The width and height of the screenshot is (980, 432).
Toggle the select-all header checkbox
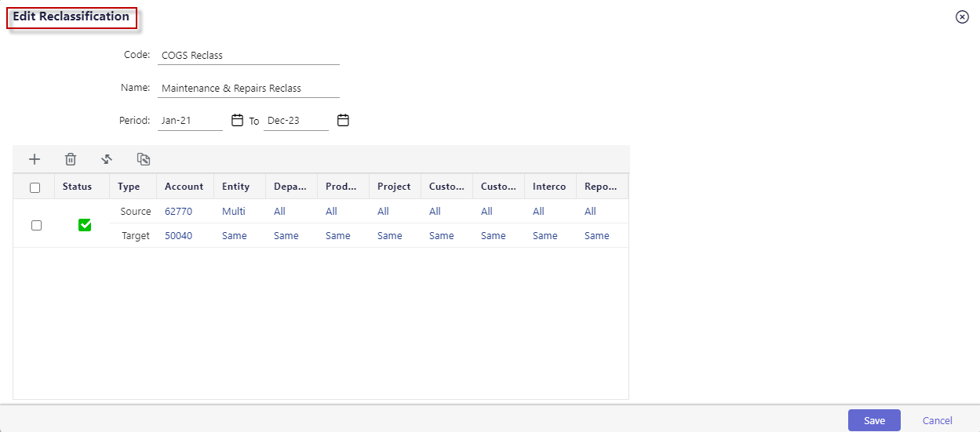pyautogui.click(x=35, y=187)
